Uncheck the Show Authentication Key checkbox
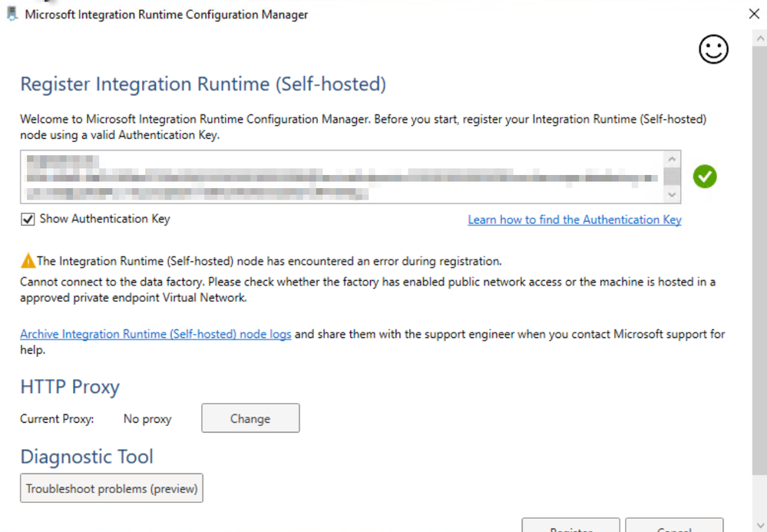The height and width of the screenshot is (532, 767). 28,219
